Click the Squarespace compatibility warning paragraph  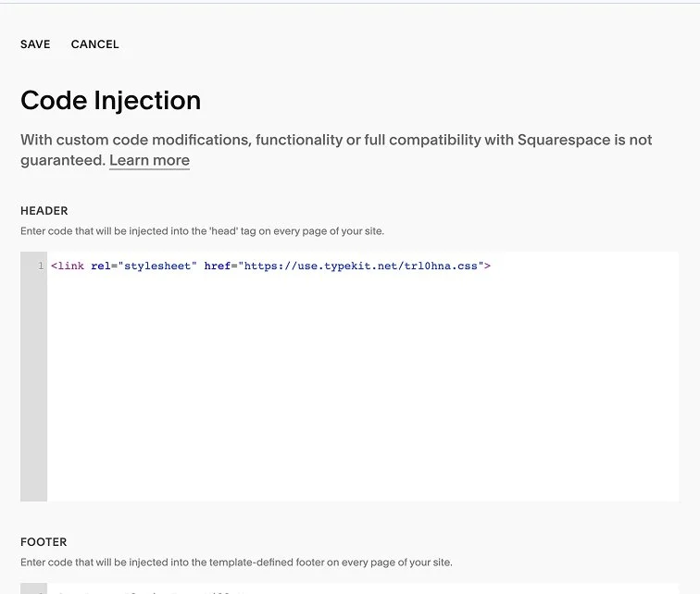(336, 141)
